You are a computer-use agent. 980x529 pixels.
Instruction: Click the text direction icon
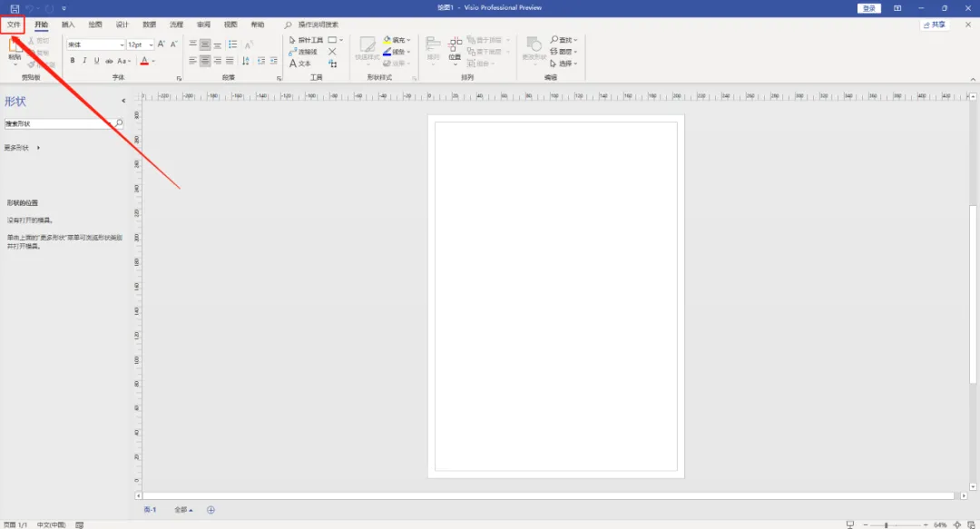click(x=246, y=61)
